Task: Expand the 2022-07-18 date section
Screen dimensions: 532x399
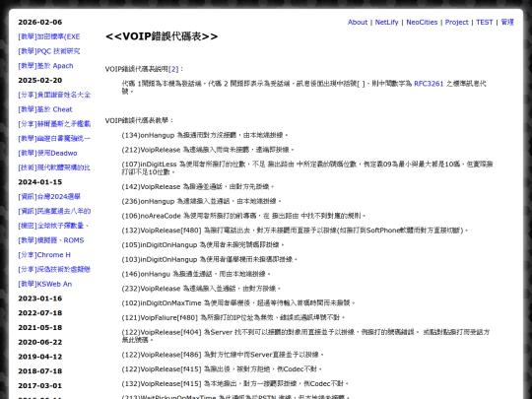Action: [x=40, y=313]
